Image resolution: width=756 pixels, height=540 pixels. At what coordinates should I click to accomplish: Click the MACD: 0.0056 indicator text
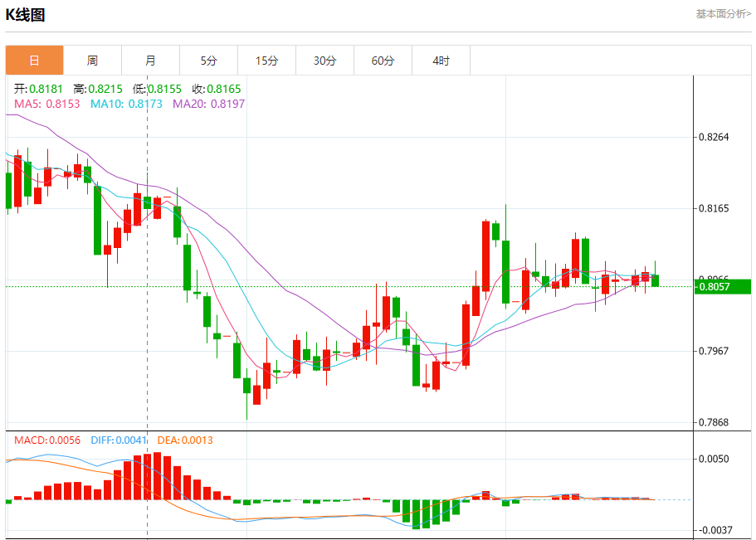coord(47,440)
